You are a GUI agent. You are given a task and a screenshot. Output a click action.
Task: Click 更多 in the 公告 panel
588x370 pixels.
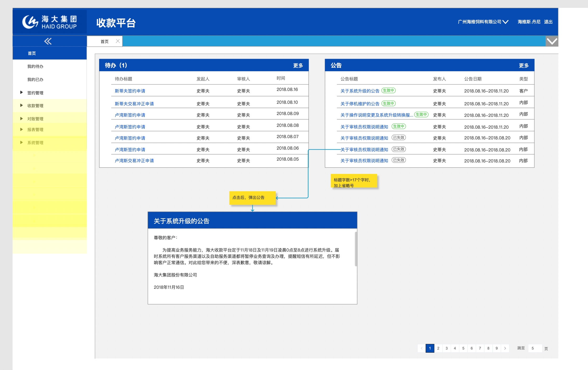coord(524,66)
